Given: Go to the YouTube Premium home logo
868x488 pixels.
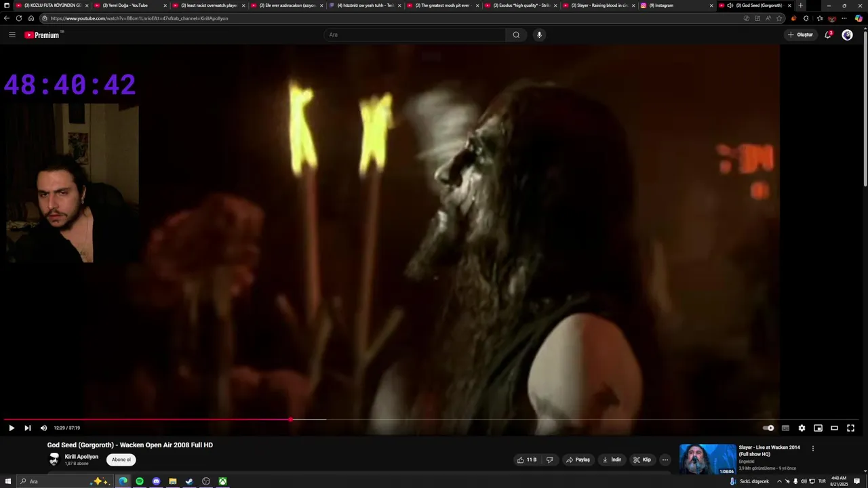Looking at the screenshot, I should click(x=43, y=35).
